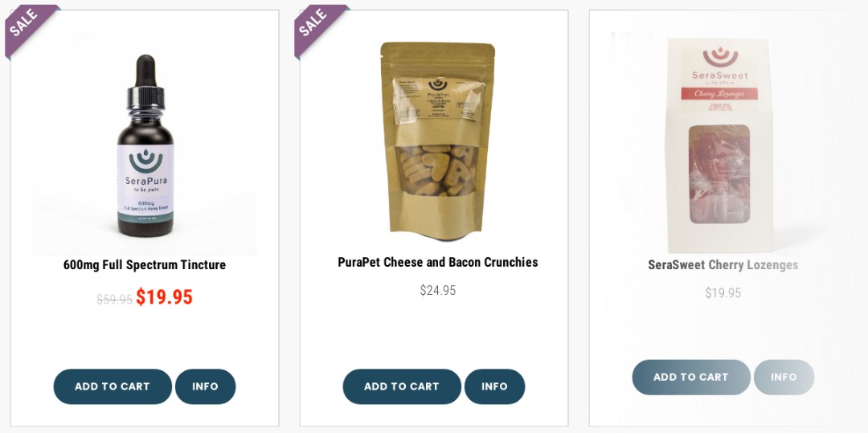Add the 600mg tincture to cart
The width and height of the screenshot is (868, 433).
pyautogui.click(x=113, y=386)
